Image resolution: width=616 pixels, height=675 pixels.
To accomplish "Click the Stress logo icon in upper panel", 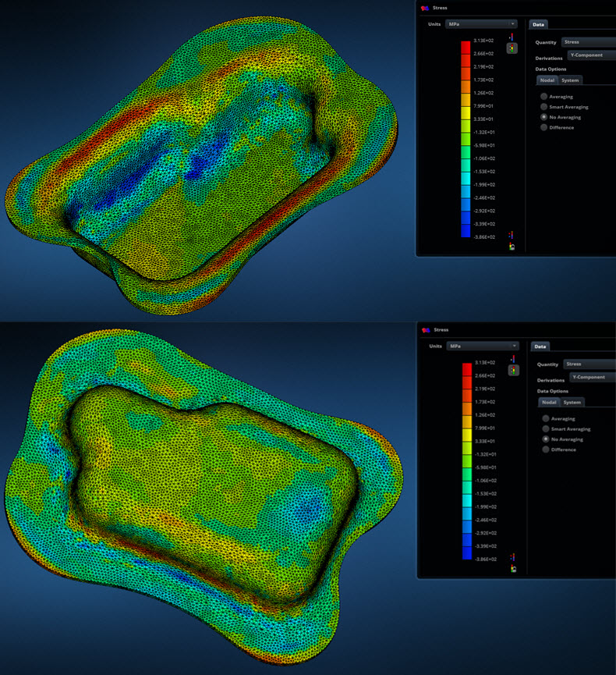I will pyautogui.click(x=425, y=8).
